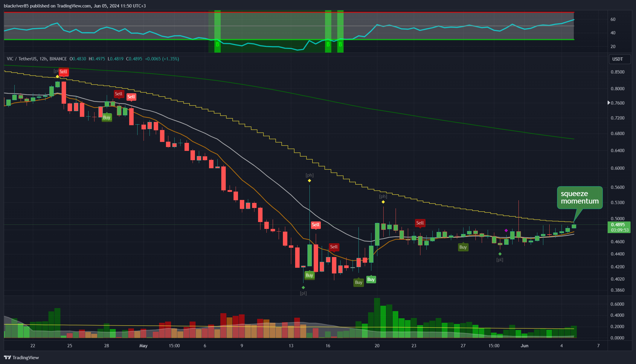The height and width of the screenshot is (364, 636).
Task: Click the yellow diamond under the May 20 [ph]
Action: pyautogui.click(x=383, y=202)
